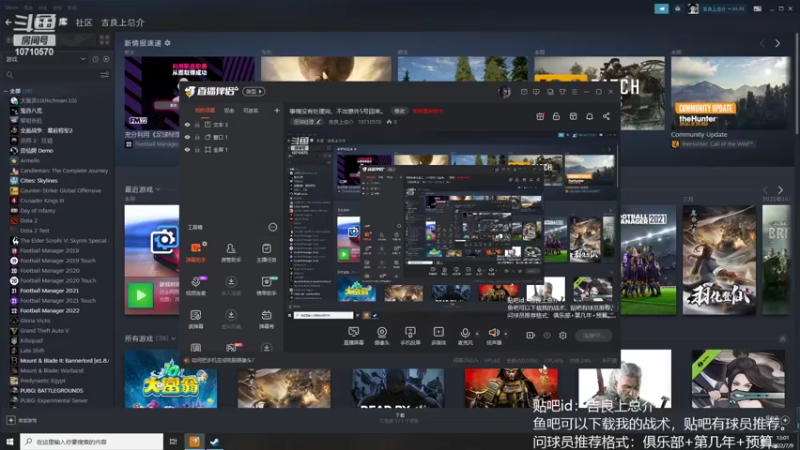800x450 pixels.
Task: Add a 多媒体 multimedia source
Action: click(x=438, y=335)
